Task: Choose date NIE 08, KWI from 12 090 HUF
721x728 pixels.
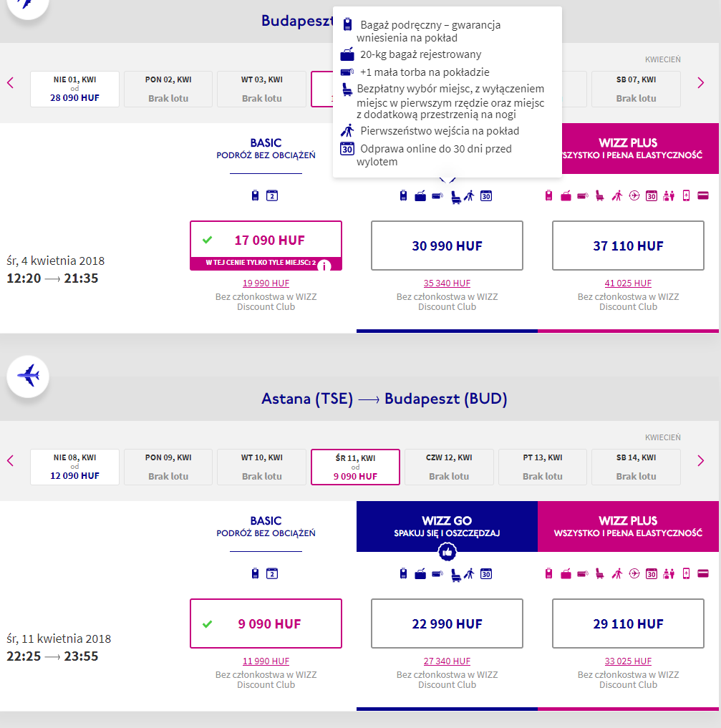Action: click(x=74, y=467)
